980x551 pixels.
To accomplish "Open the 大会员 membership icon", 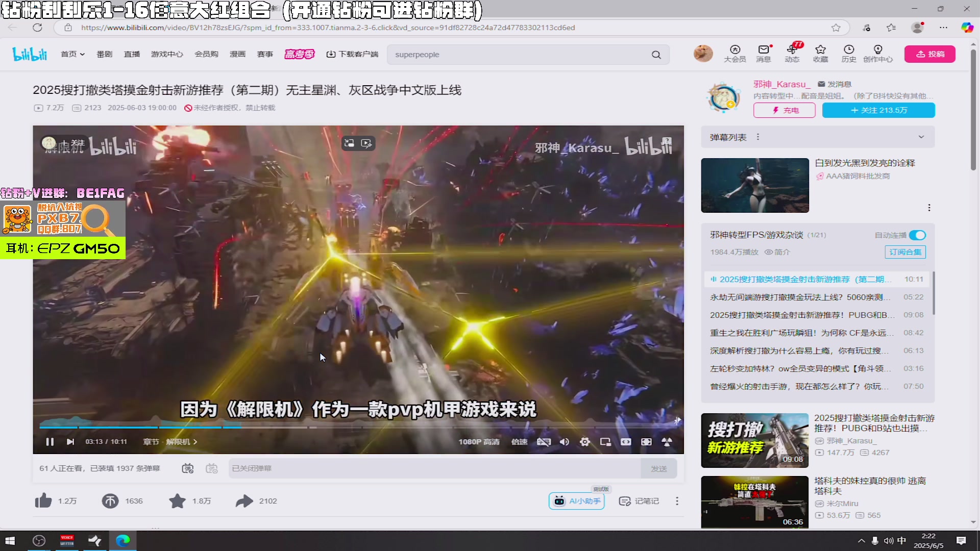I will 735,54.
